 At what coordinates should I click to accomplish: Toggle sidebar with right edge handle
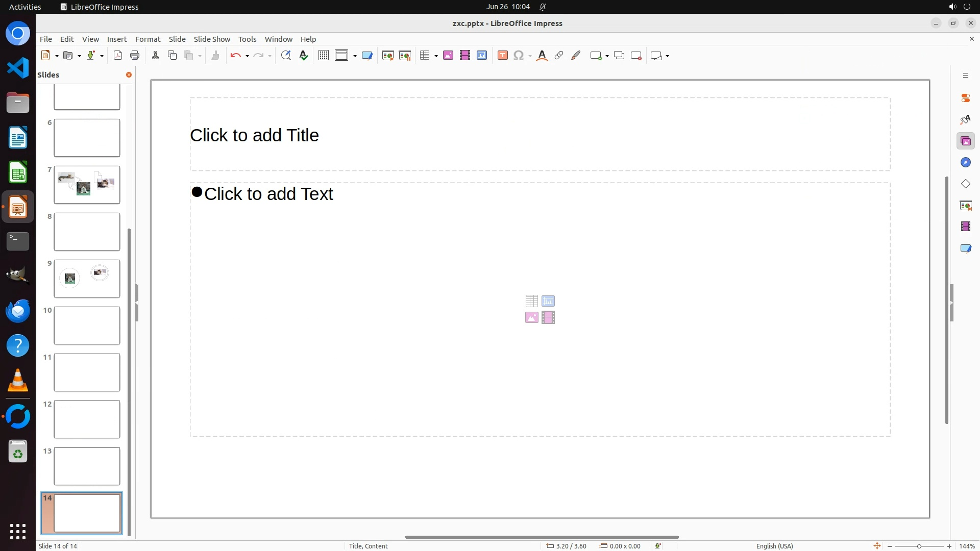(951, 303)
